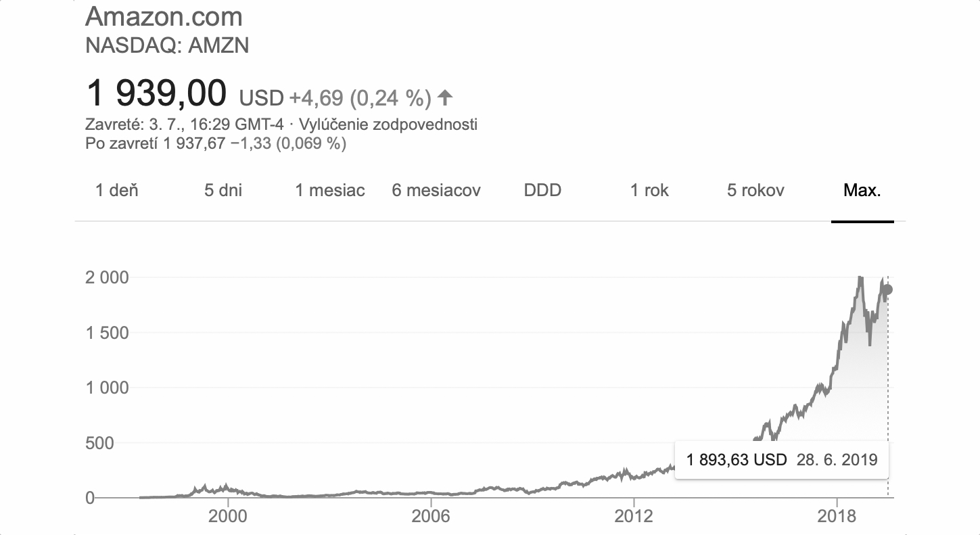Show the "6 mesiacov" chart range
The height and width of the screenshot is (535, 980).
click(x=436, y=190)
